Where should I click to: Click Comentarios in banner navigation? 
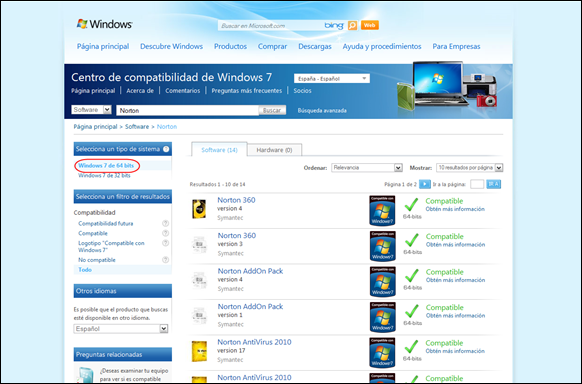click(183, 91)
